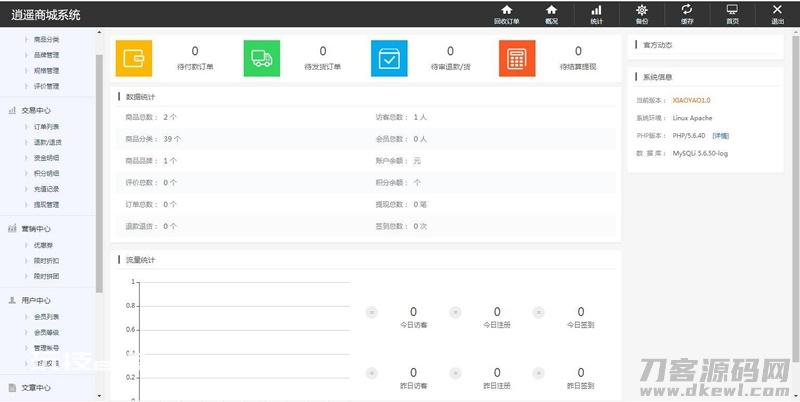The height and width of the screenshot is (402, 800).
Task: Click the 流量统计 section heading
Action: (140, 260)
